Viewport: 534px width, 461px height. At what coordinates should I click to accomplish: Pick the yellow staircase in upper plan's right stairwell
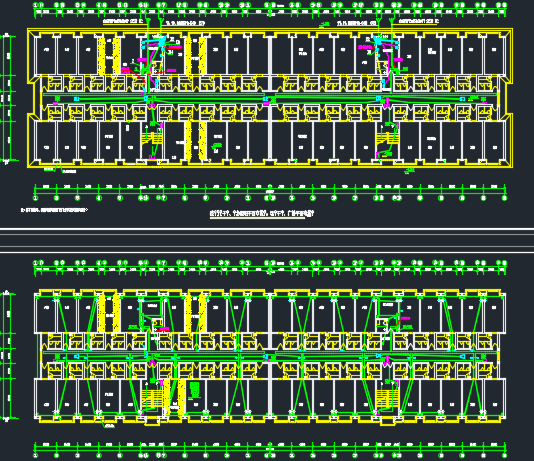click(387, 139)
